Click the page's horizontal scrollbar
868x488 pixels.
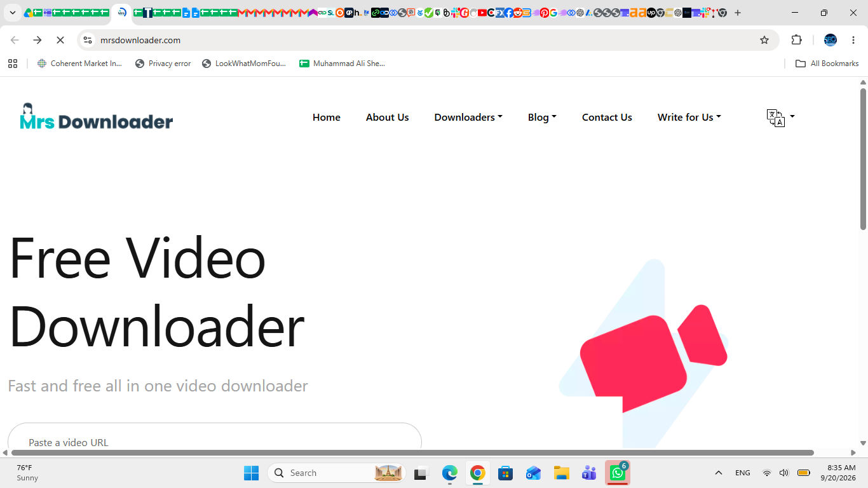coord(412,452)
